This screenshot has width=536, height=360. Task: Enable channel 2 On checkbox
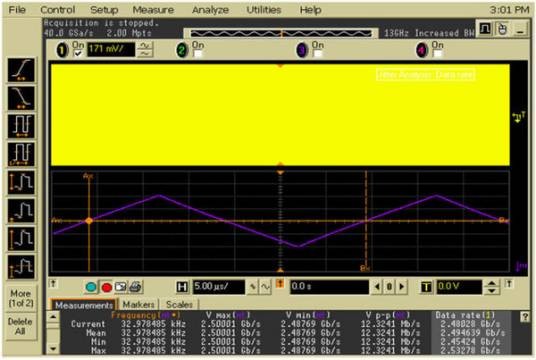click(x=198, y=54)
